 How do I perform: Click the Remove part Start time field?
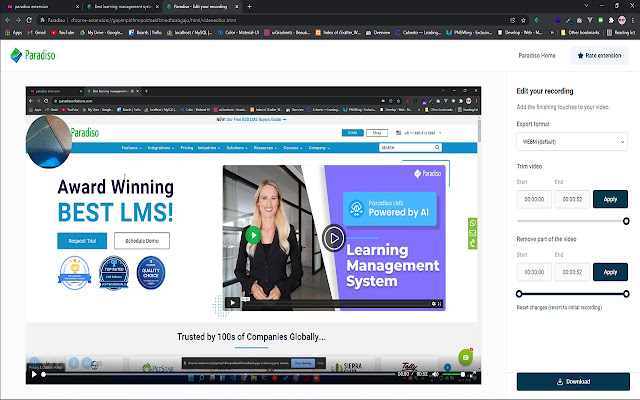tap(534, 272)
